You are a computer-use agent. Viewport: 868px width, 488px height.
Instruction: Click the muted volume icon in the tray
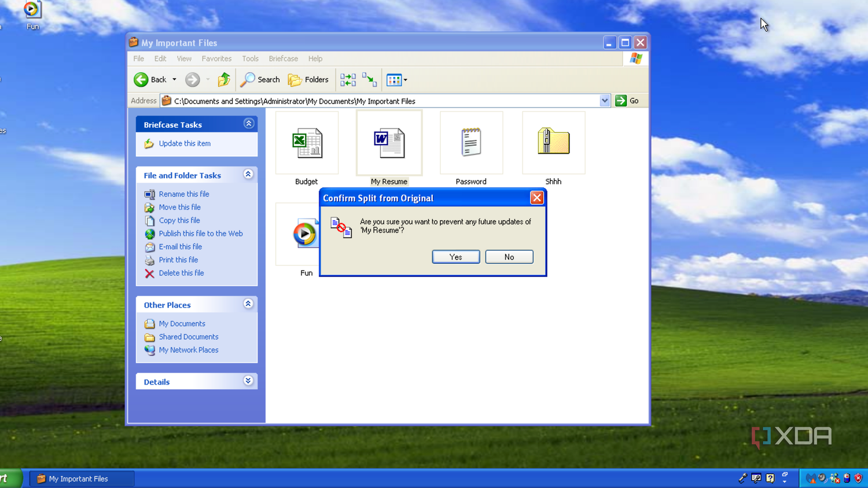822,478
